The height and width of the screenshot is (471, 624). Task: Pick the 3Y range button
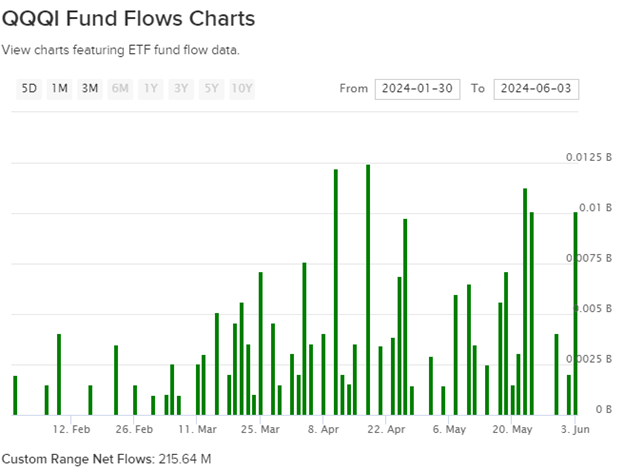point(181,89)
